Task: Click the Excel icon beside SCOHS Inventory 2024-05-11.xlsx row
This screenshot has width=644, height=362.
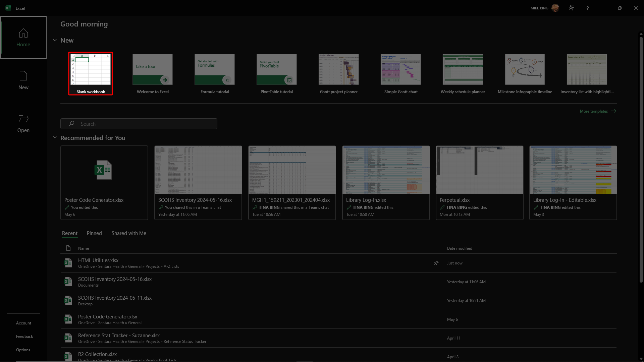Action: [68, 300]
